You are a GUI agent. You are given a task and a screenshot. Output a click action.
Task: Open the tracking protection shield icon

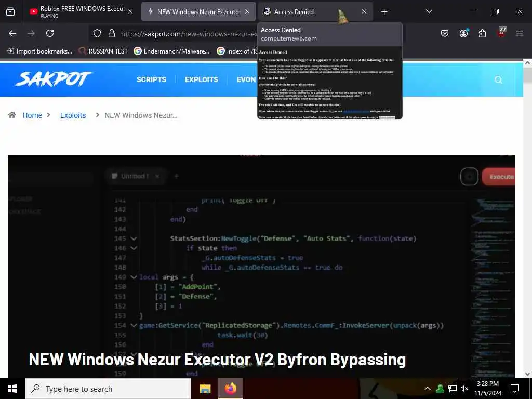[x=97, y=33]
